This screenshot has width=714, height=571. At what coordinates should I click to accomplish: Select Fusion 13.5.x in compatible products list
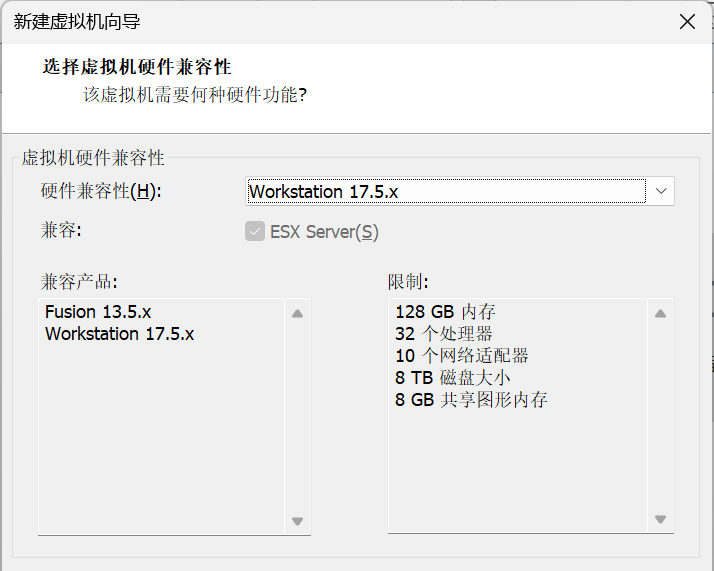(x=98, y=312)
